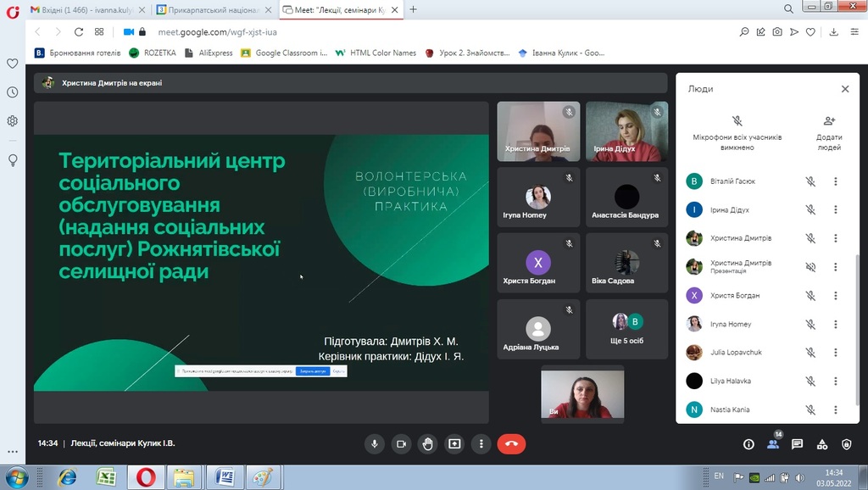Toggle the microphone on or off
Viewport: 868px width, 490px height.
(x=375, y=443)
